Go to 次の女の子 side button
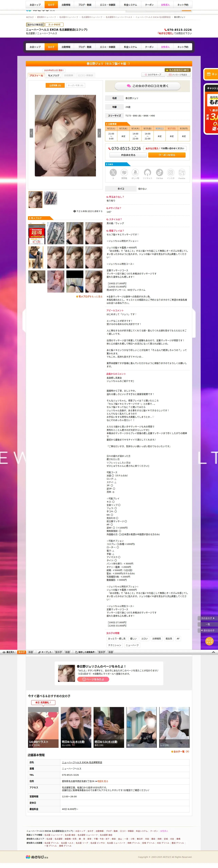Viewport: 218px width, 868px height. coord(208,618)
